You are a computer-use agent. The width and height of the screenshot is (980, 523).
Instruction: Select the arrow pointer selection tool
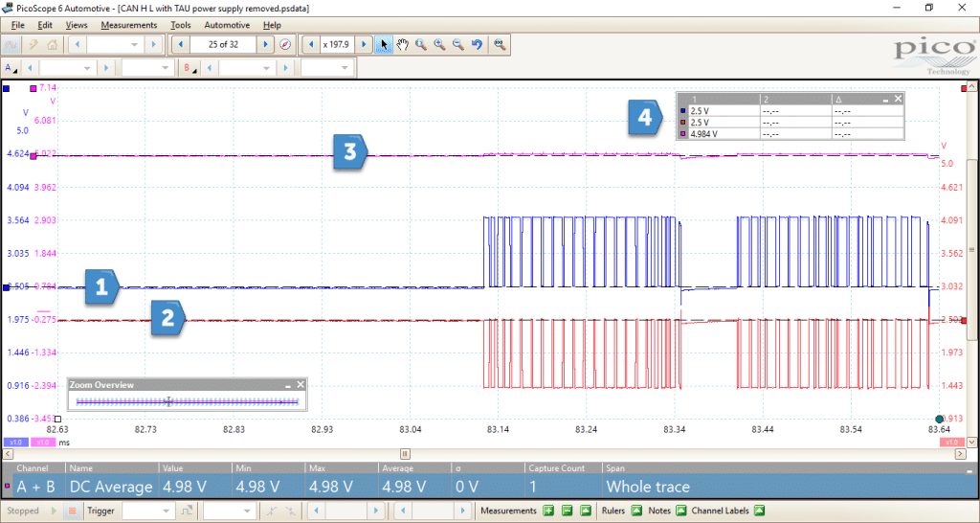[384, 44]
